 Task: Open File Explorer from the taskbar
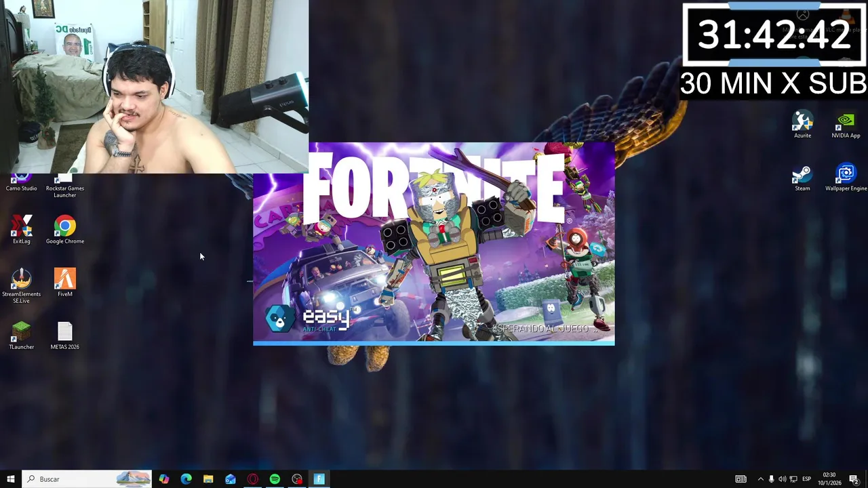[x=208, y=479]
